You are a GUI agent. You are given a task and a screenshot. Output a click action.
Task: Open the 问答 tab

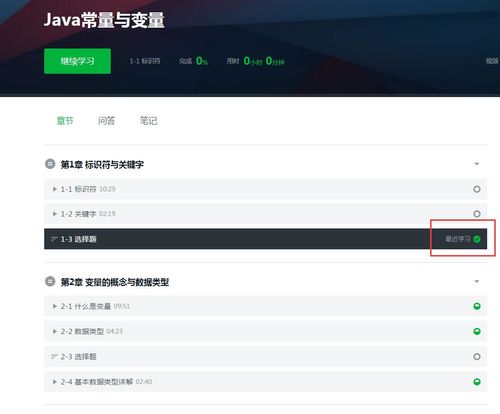107,120
